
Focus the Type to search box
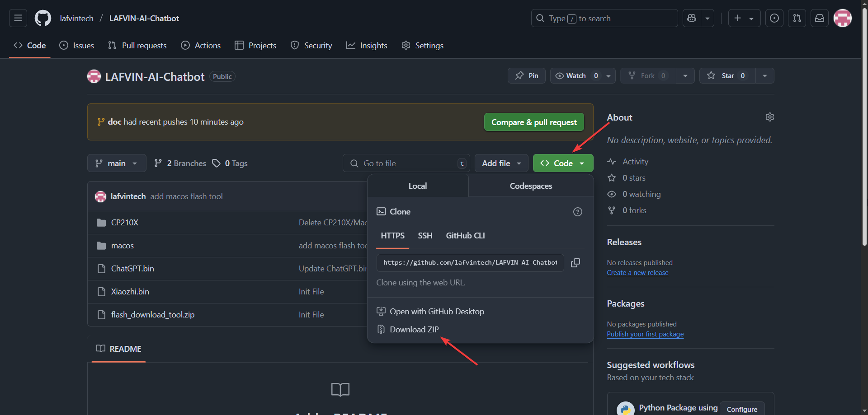pyautogui.click(x=604, y=18)
